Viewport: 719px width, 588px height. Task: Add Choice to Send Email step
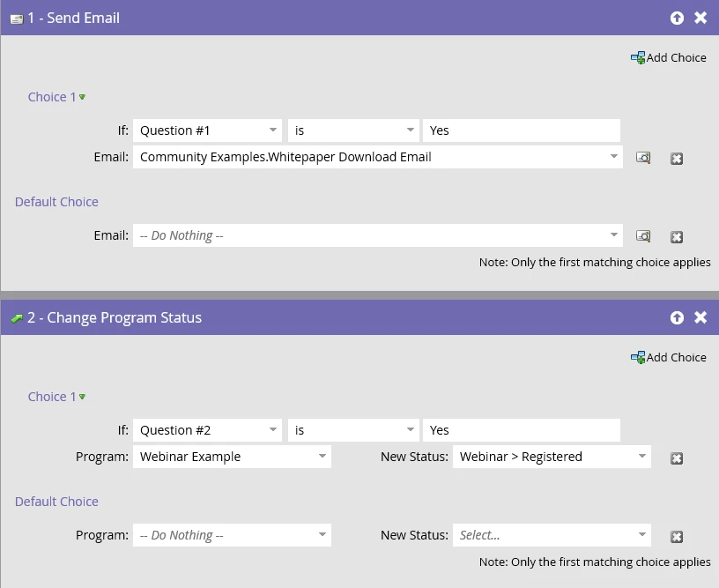(669, 58)
